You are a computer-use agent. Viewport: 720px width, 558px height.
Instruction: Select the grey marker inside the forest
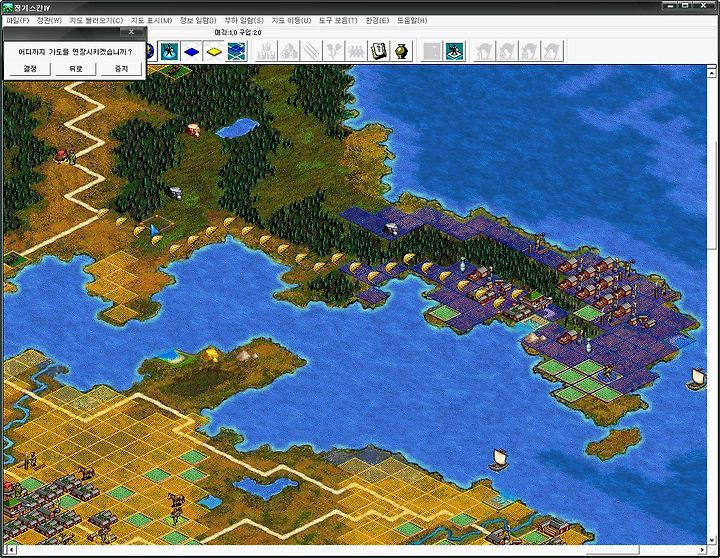[x=175, y=192]
